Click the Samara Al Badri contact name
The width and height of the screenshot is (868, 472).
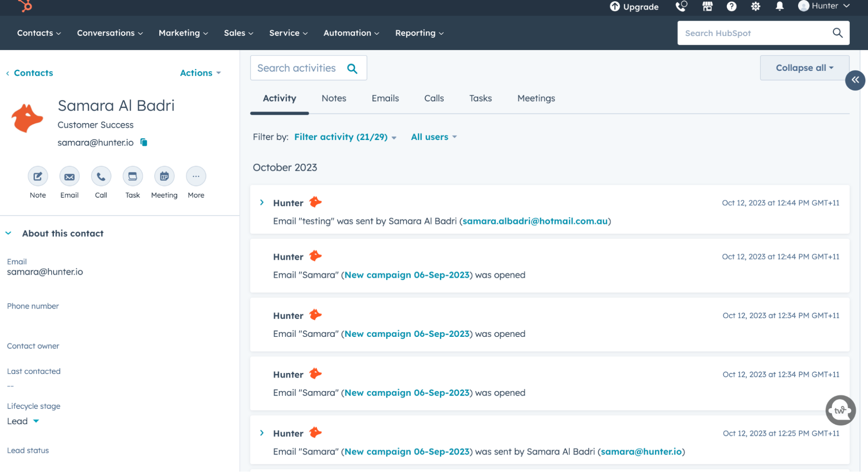116,106
